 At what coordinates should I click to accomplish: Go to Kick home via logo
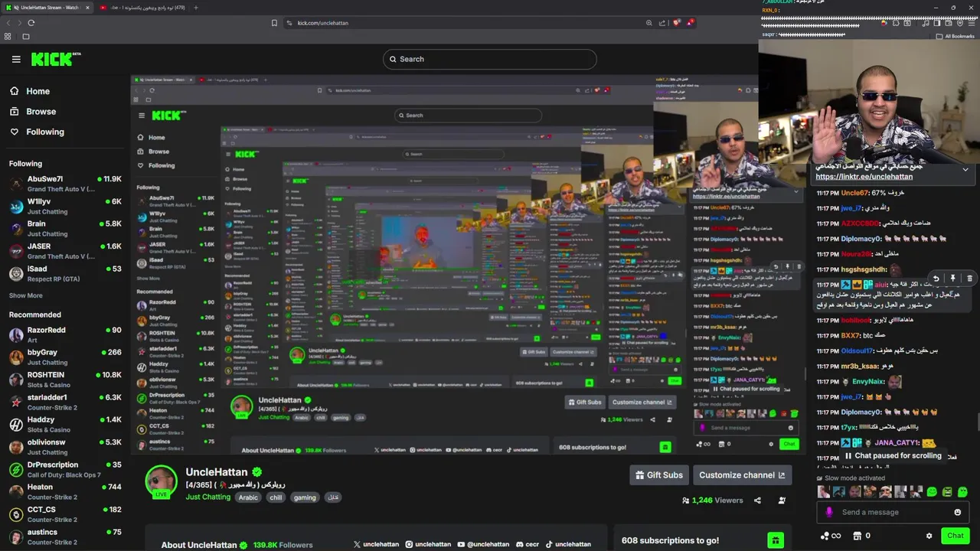click(55, 59)
